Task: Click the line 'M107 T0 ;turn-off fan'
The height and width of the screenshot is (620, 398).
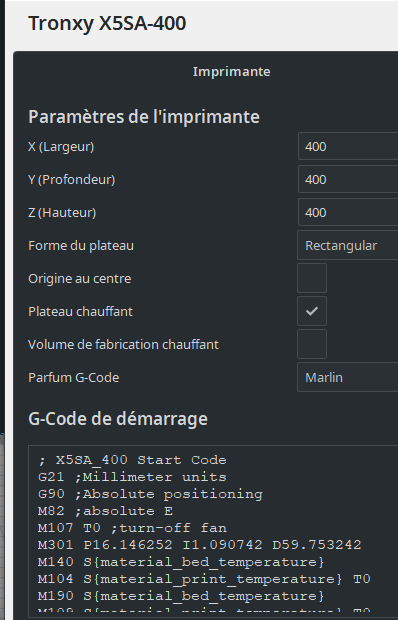Action: (x=132, y=528)
